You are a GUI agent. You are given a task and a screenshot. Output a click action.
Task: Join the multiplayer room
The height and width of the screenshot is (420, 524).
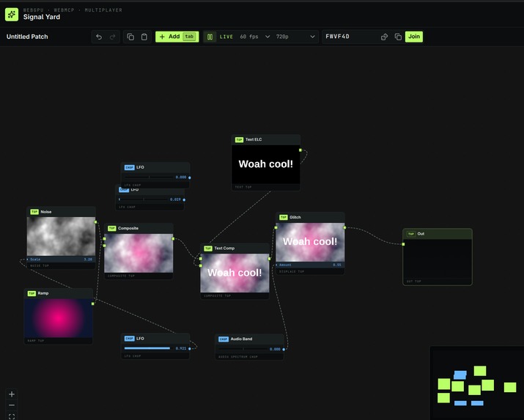coord(414,37)
